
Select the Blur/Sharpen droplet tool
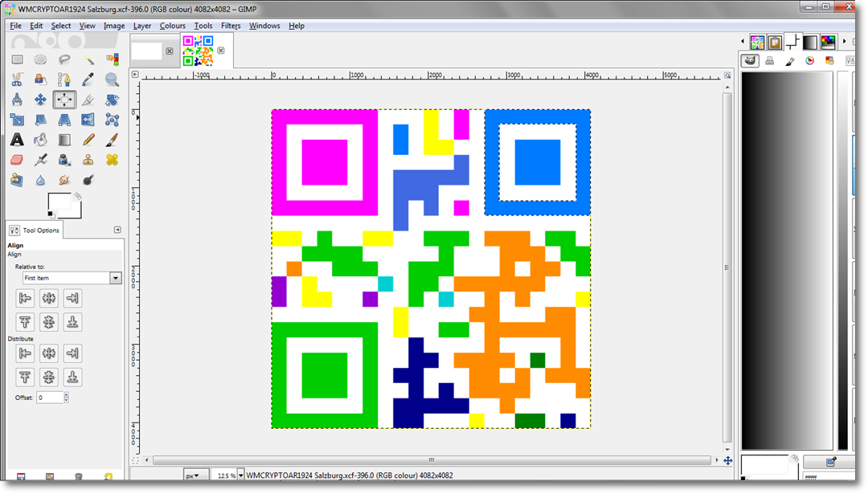coord(40,180)
